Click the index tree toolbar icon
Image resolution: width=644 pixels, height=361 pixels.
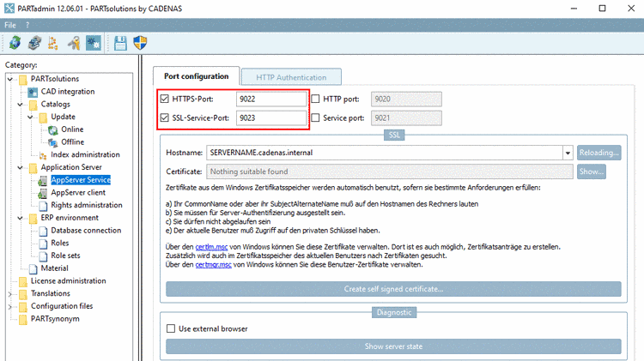[x=53, y=43]
